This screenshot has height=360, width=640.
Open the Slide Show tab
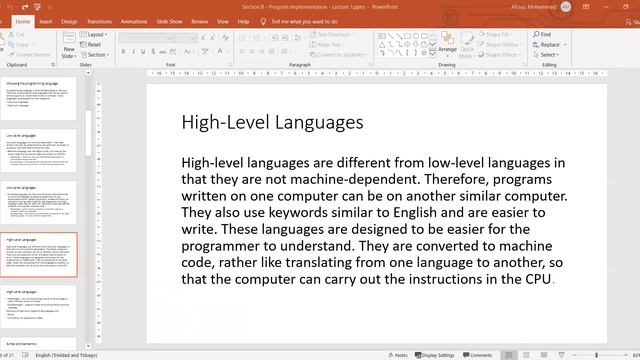pos(169,22)
